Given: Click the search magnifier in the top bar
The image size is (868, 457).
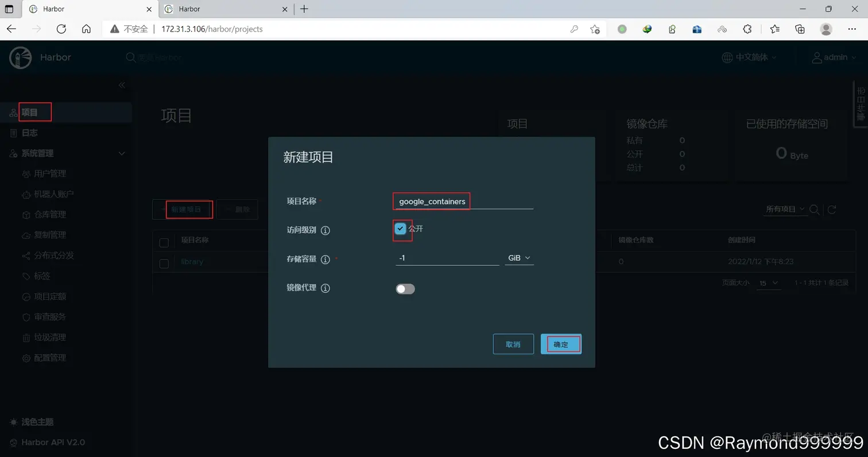Looking at the screenshot, I should click(x=130, y=57).
